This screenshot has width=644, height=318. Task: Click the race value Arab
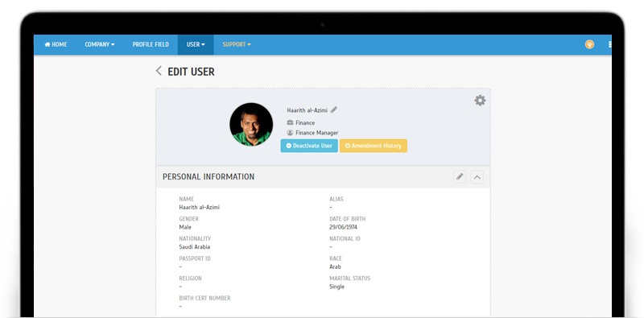pyautogui.click(x=335, y=266)
